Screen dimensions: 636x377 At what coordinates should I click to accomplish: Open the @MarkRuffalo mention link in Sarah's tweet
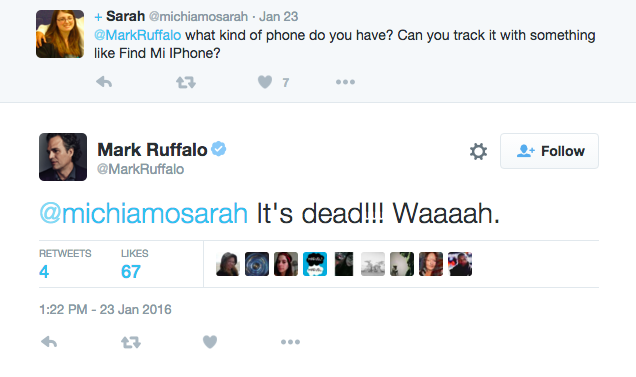[x=138, y=35]
